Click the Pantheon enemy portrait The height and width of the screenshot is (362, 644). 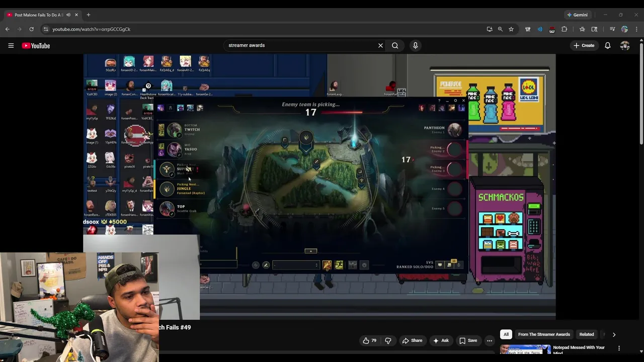454,130
